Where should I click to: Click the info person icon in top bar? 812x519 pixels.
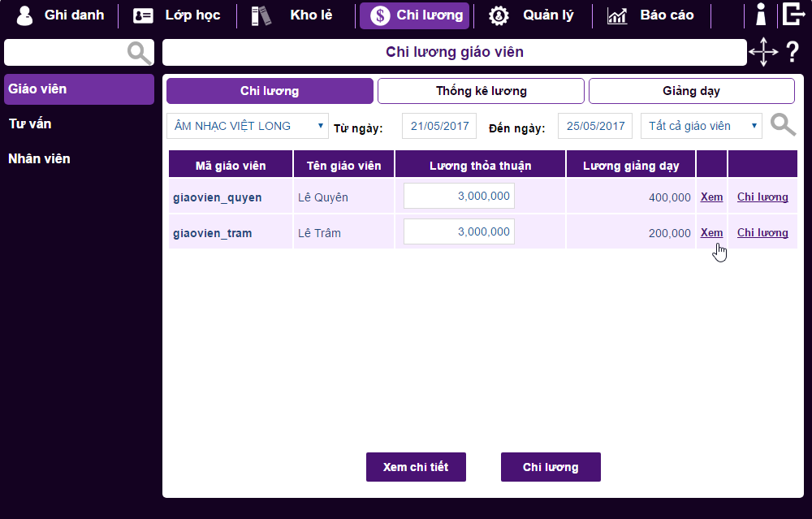pyautogui.click(x=761, y=15)
